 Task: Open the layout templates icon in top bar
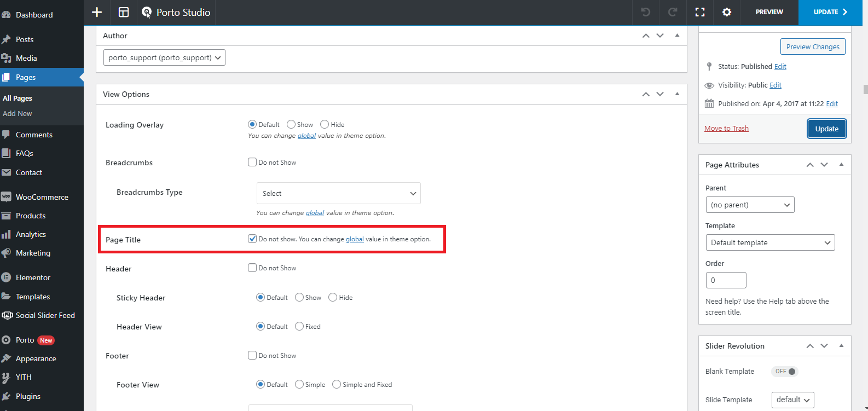tap(124, 12)
